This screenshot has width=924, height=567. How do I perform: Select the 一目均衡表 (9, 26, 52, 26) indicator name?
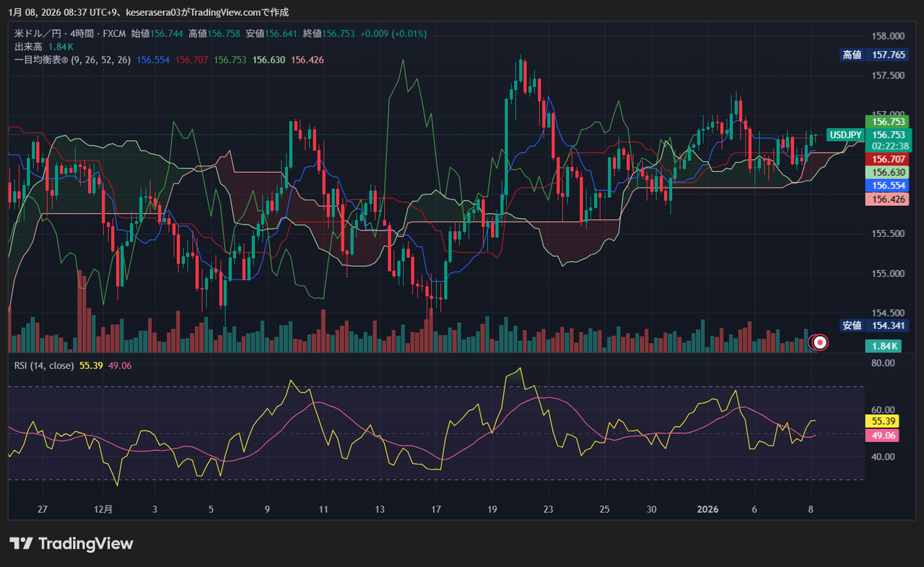click(x=72, y=60)
